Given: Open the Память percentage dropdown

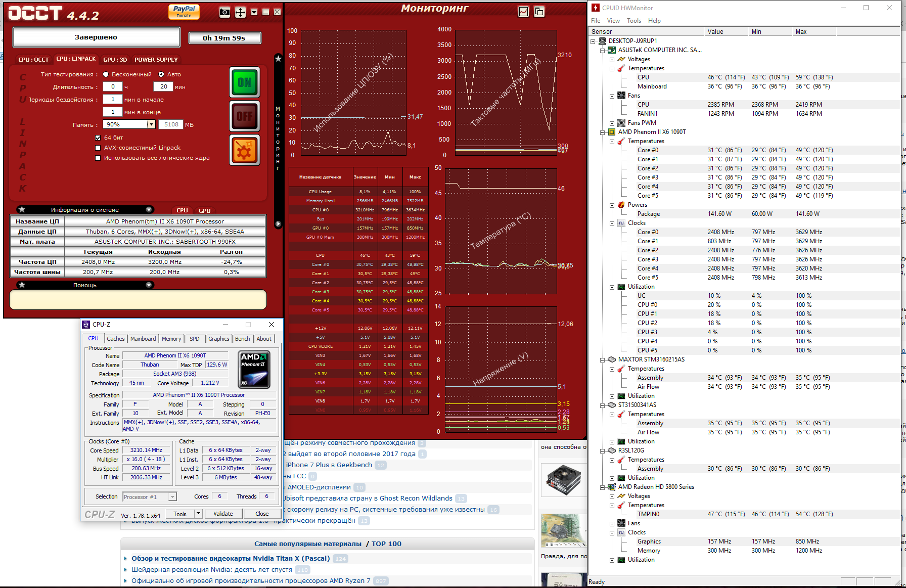Looking at the screenshot, I should click(150, 124).
